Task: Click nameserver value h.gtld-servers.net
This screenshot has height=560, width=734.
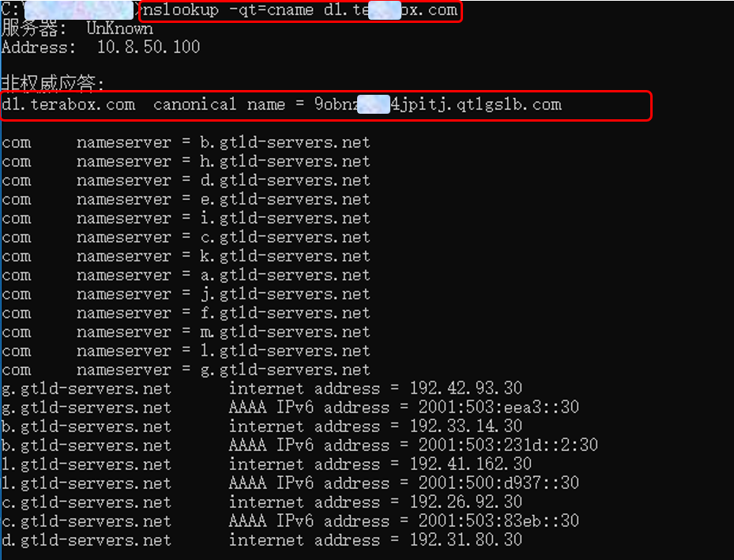Action: click(x=285, y=161)
